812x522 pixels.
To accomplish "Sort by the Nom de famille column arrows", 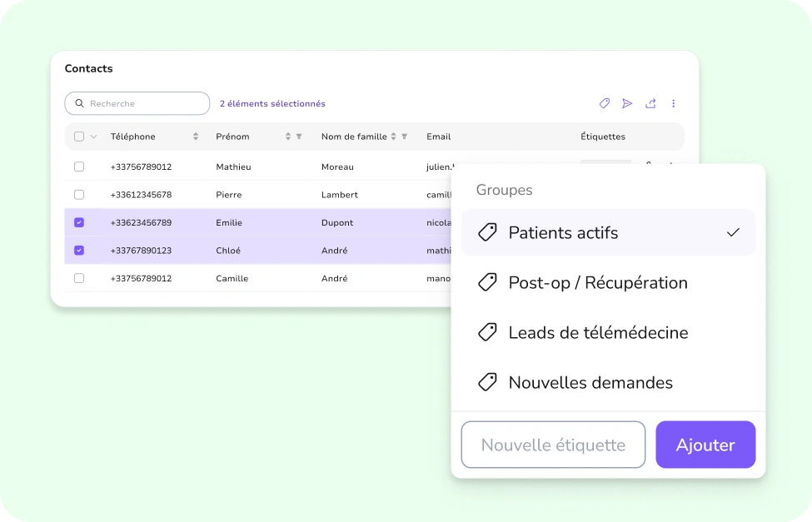I will (x=394, y=137).
